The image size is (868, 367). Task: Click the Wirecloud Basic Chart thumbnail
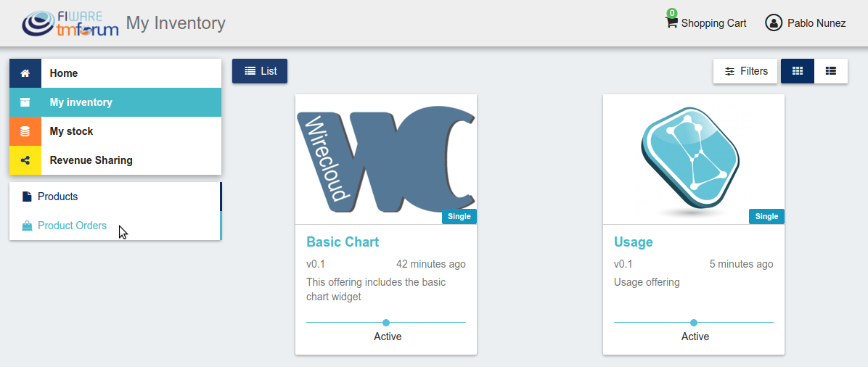386,160
